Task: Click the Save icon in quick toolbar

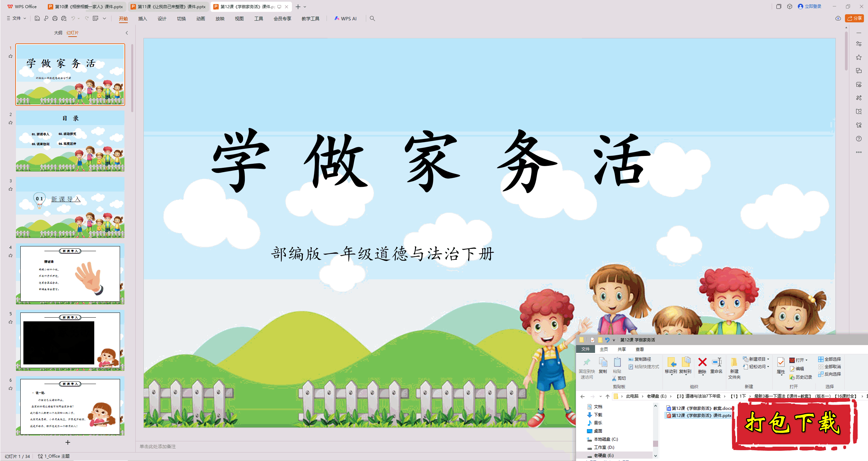Action: pos(37,19)
